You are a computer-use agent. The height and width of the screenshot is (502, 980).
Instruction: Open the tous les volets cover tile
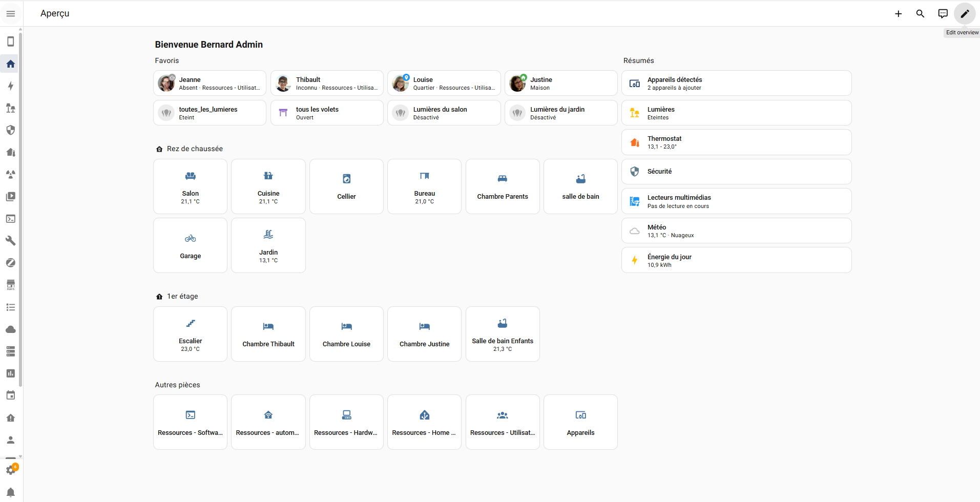click(x=327, y=113)
